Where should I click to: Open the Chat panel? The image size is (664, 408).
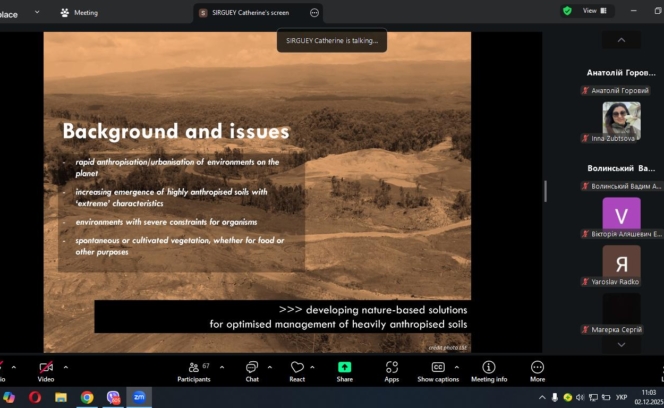click(x=252, y=370)
